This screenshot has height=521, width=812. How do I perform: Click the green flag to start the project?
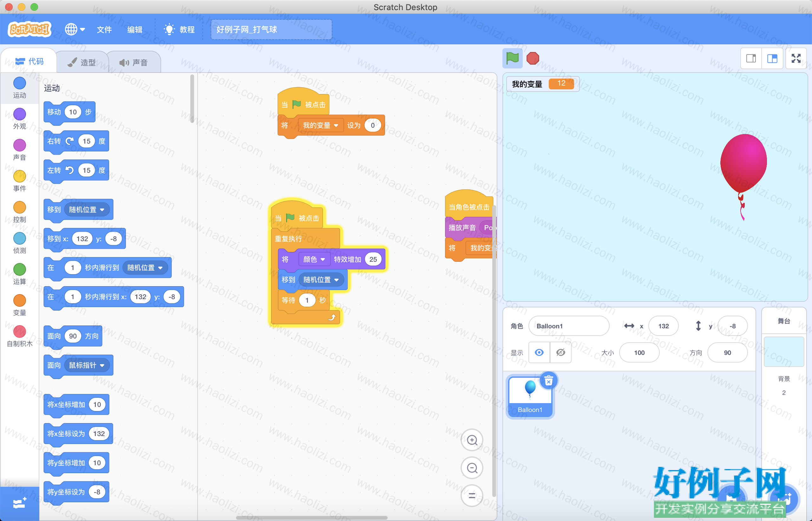(x=512, y=58)
